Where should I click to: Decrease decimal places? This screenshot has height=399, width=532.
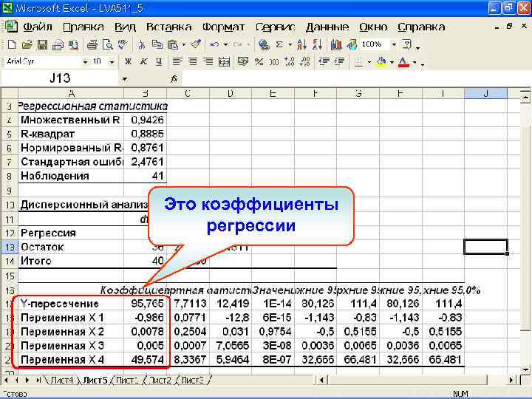tap(305, 61)
